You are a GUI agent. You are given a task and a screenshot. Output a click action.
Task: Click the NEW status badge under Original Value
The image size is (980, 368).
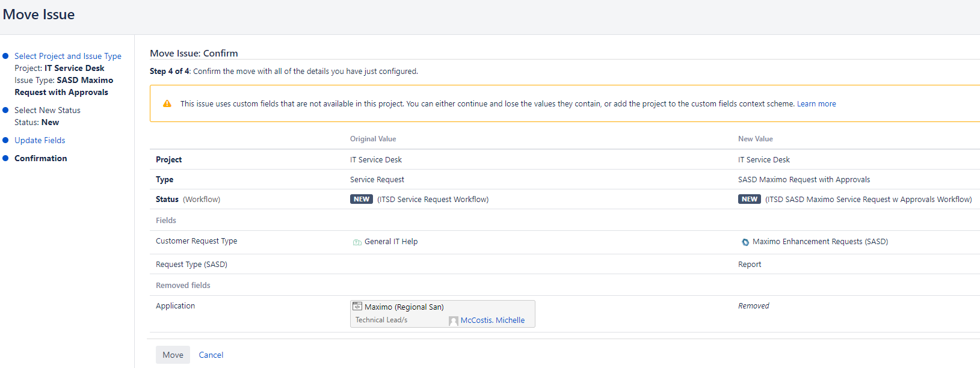tap(362, 199)
